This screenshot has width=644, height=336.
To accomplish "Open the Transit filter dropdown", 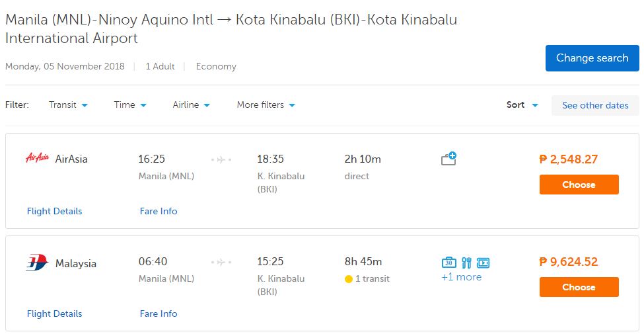I will click(68, 105).
